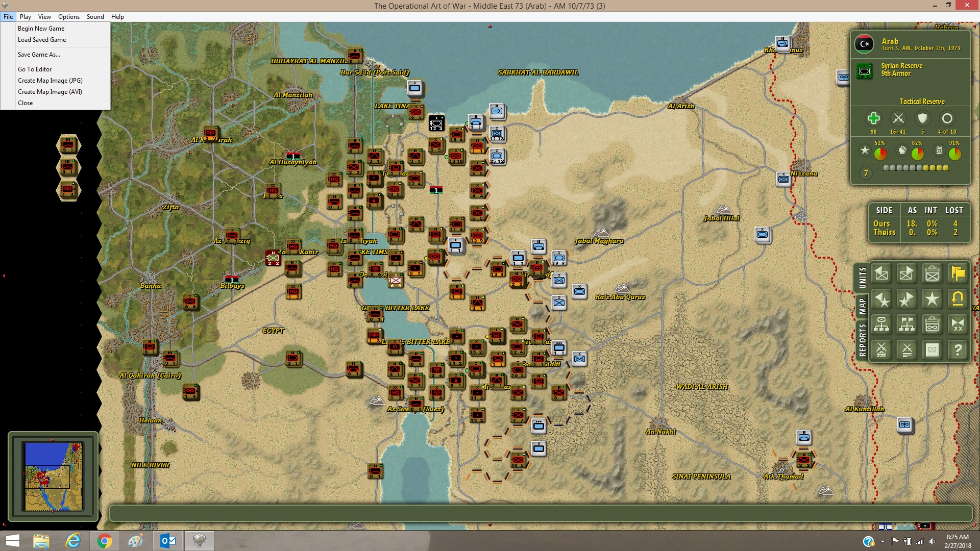Click crossed swords with checklist icon

[x=881, y=350]
